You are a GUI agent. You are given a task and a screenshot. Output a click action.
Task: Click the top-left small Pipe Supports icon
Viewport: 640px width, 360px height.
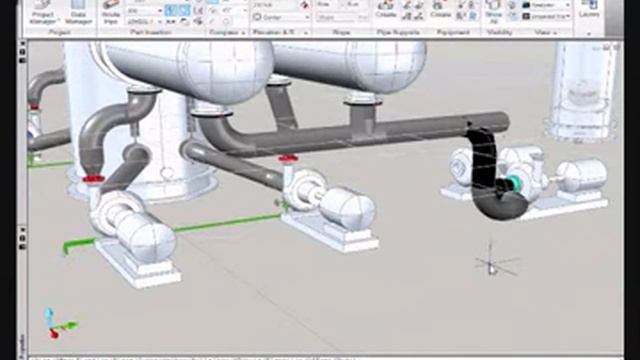[407, 5]
